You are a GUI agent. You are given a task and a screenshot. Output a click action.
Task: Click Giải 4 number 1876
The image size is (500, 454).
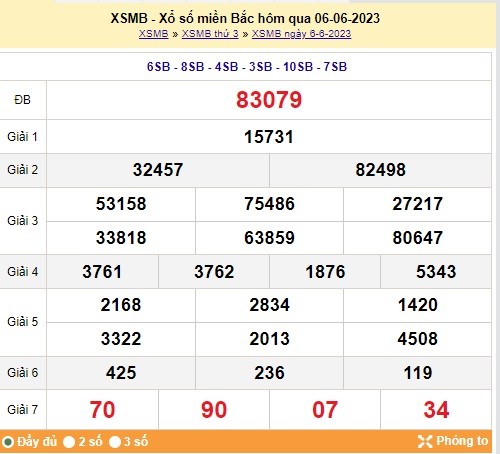point(325,272)
